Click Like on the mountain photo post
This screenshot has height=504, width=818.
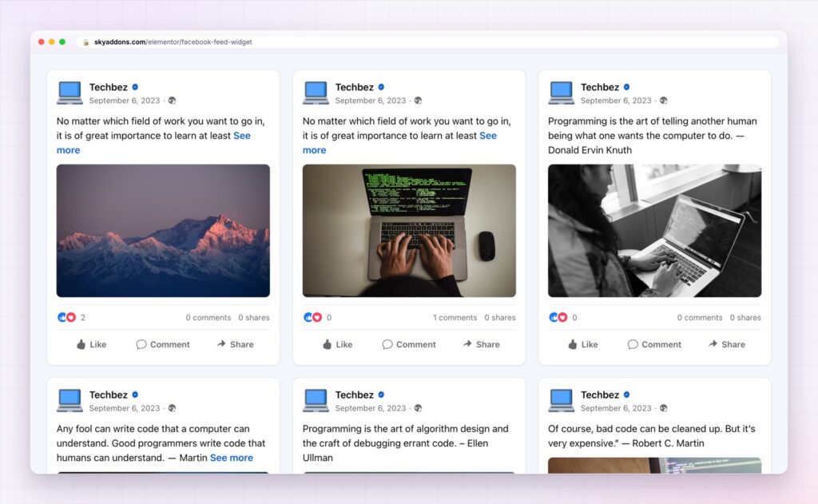(x=92, y=344)
